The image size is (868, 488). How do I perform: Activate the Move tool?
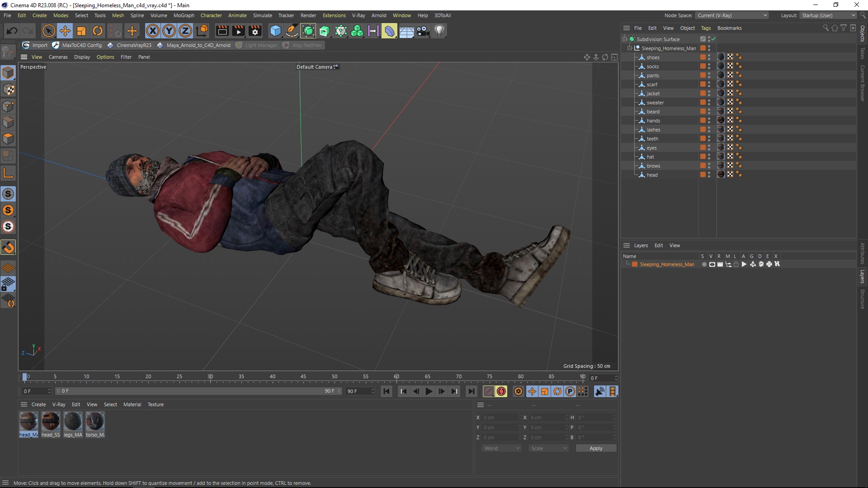click(65, 31)
